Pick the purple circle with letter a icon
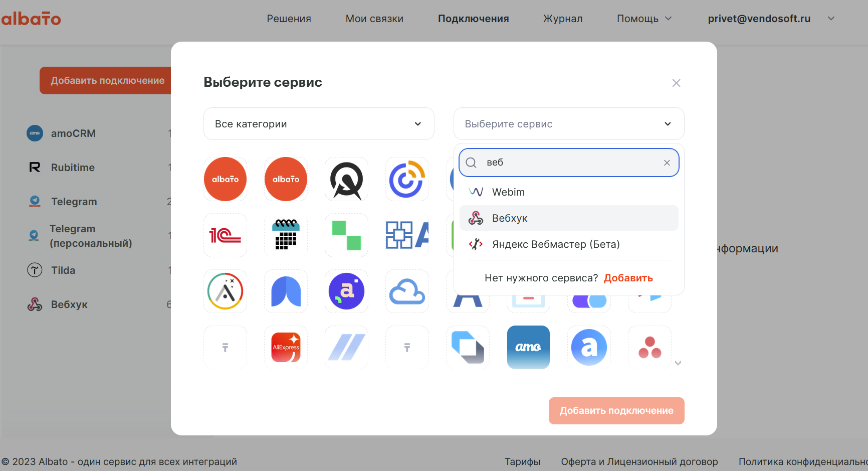The image size is (868, 471). pyautogui.click(x=346, y=291)
